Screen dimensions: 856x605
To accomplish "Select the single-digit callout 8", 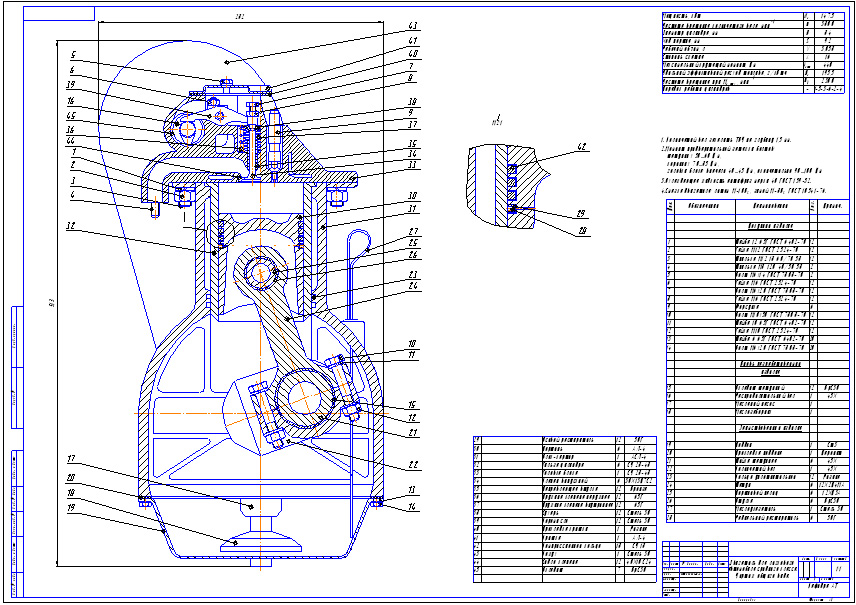I will coord(412,78).
